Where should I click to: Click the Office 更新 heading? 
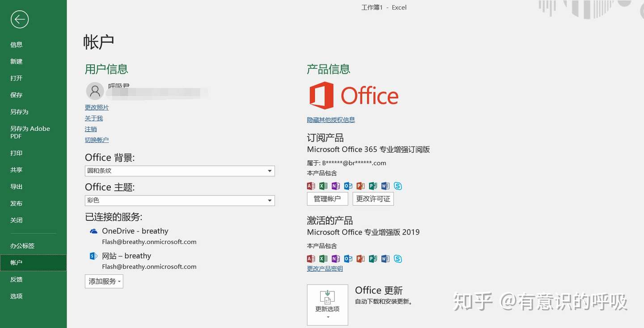point(379,290)
